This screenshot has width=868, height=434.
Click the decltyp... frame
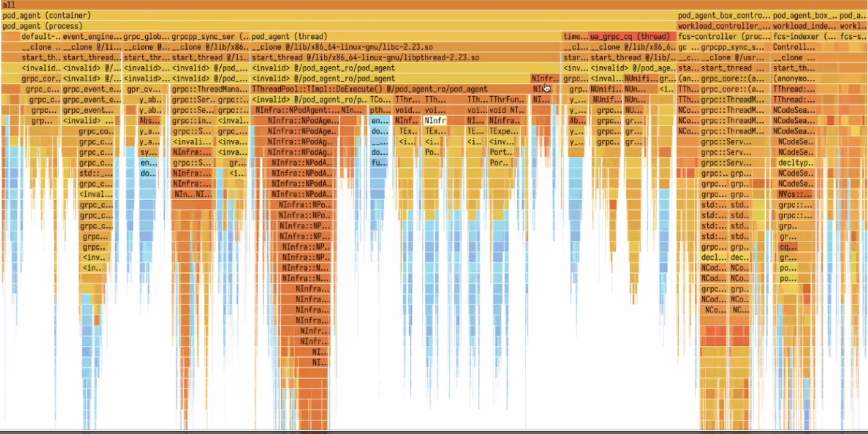[796, 163]
